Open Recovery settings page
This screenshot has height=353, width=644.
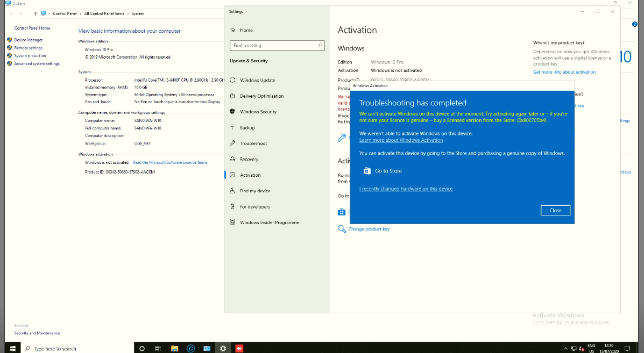249,159
